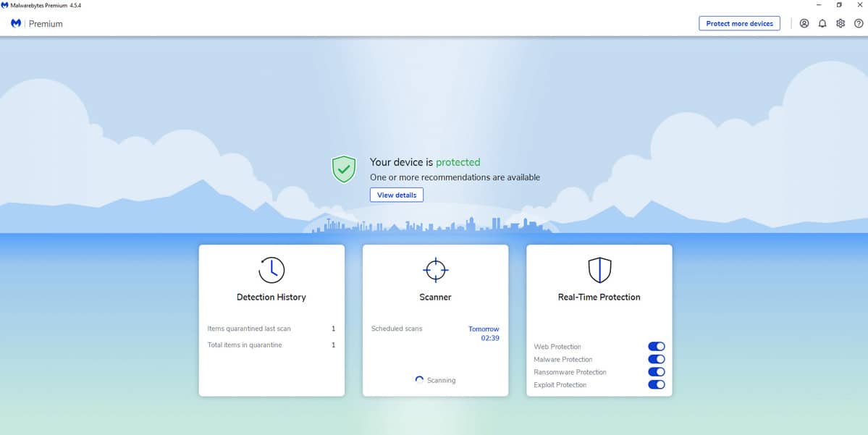Open the Detection History card title
The image size is (868, 435).
pos(271,297)
